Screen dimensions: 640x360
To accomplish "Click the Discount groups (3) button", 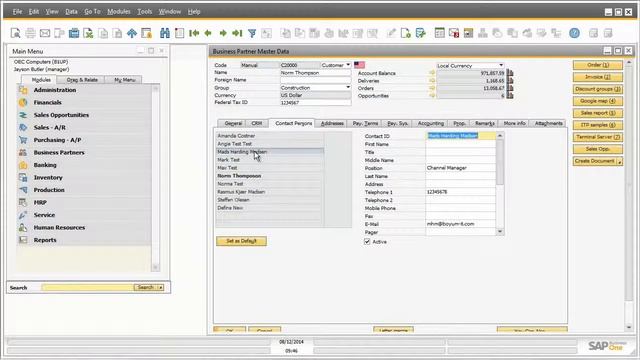I will 598,89.
